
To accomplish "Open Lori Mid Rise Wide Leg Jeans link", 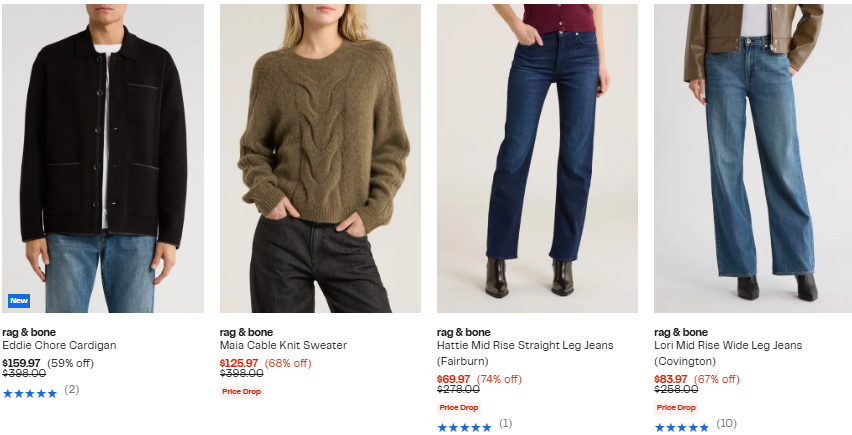I will click(x=728, y=353).
